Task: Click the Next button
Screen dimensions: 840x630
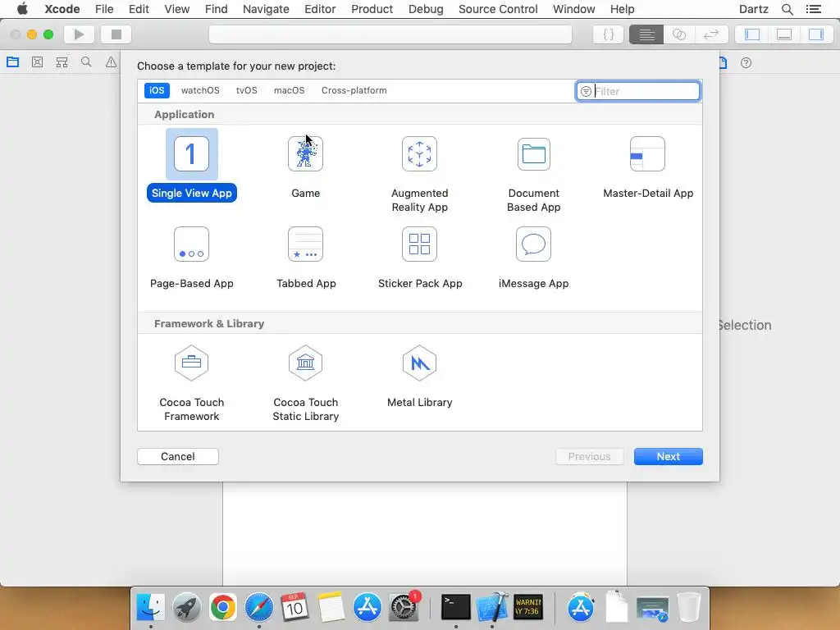Action: (668, 456)
